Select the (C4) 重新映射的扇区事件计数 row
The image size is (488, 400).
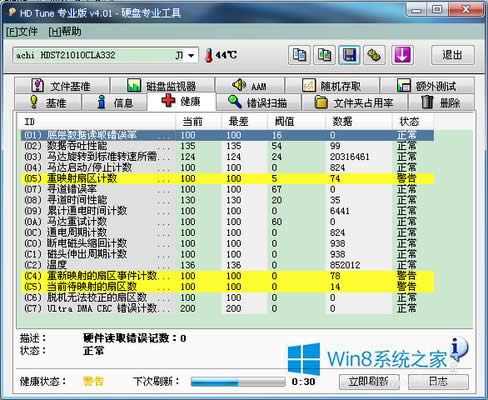(227, 276)
